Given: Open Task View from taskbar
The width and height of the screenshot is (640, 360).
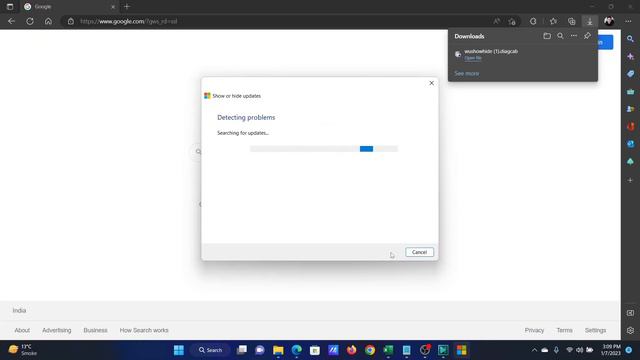Looking at the screenshot, I should tap(242, 350).
